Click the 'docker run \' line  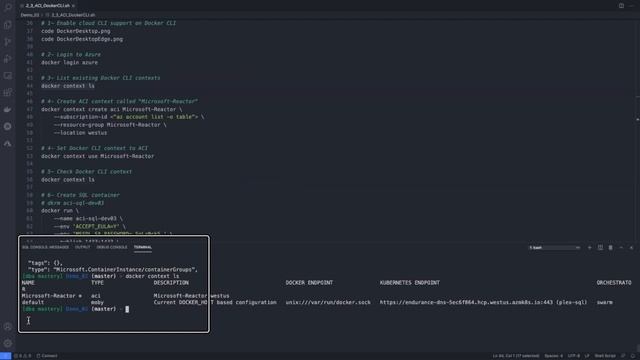60,211
